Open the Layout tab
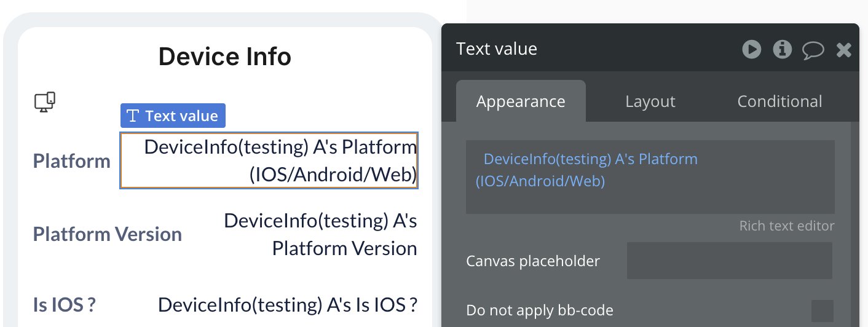This screenshot has width=868, height=327. [x=650, y=101]
